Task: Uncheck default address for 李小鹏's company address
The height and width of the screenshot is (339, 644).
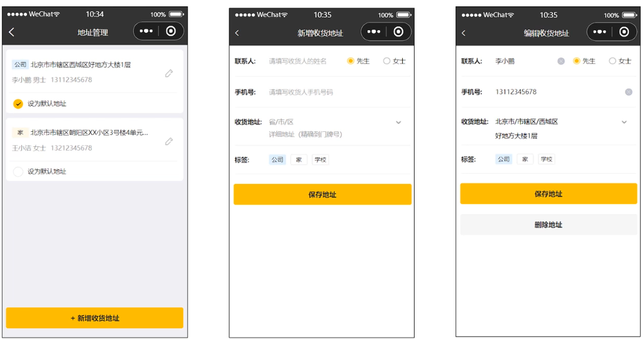Action: coord(18,104)
